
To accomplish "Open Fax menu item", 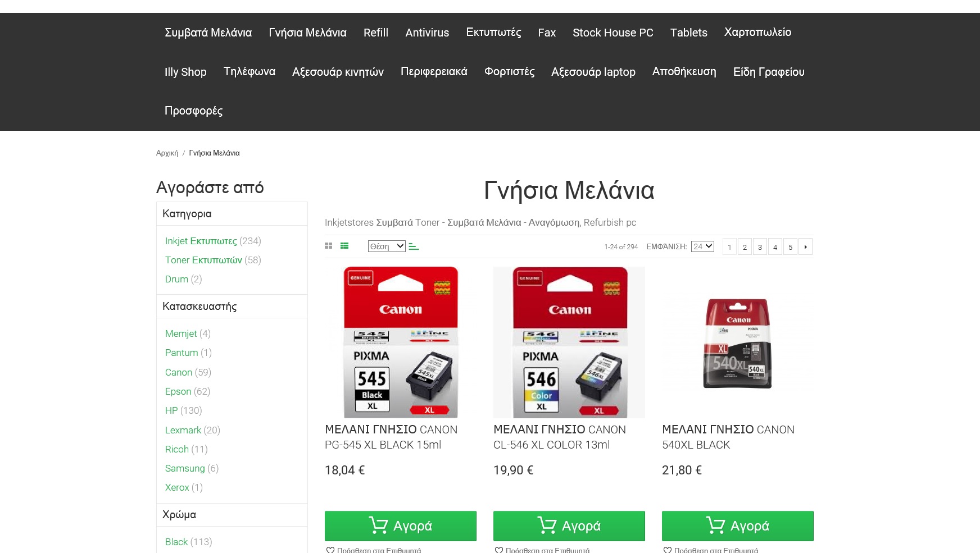I will pyautogui.click(x=547, y=33).
